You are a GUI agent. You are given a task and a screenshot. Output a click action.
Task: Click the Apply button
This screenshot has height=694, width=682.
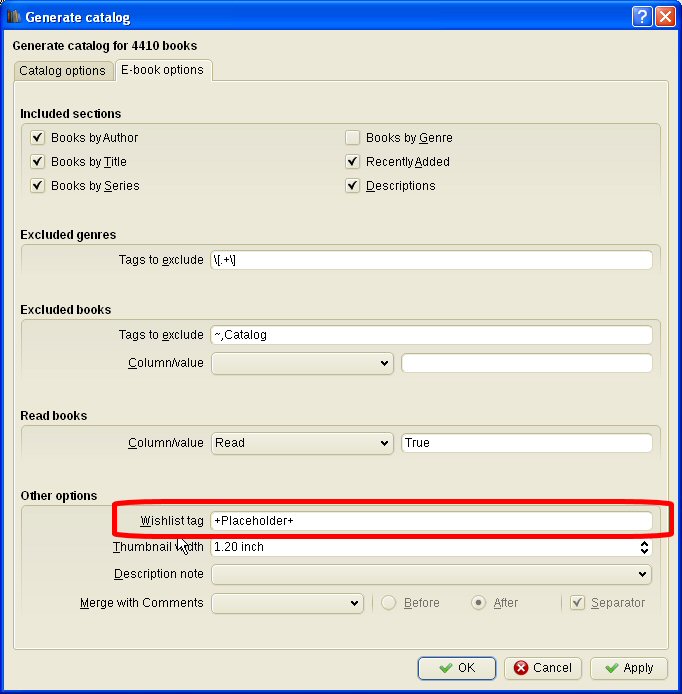[x=629, y=668]
